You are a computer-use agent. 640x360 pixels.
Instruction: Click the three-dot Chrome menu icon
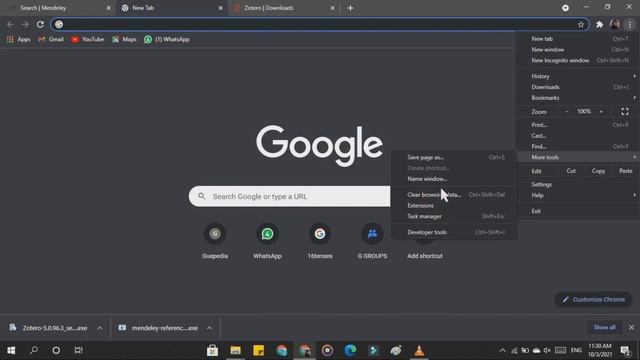pos(630,24)
